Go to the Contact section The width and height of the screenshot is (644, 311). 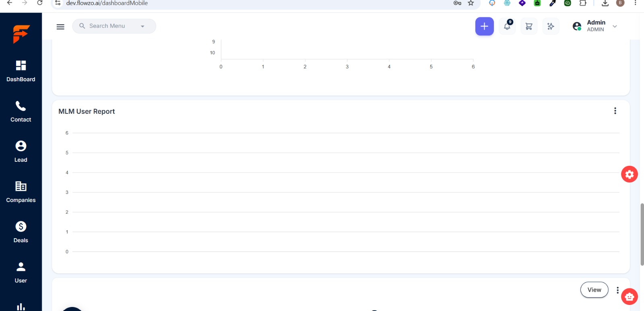(x=21, y=111)
